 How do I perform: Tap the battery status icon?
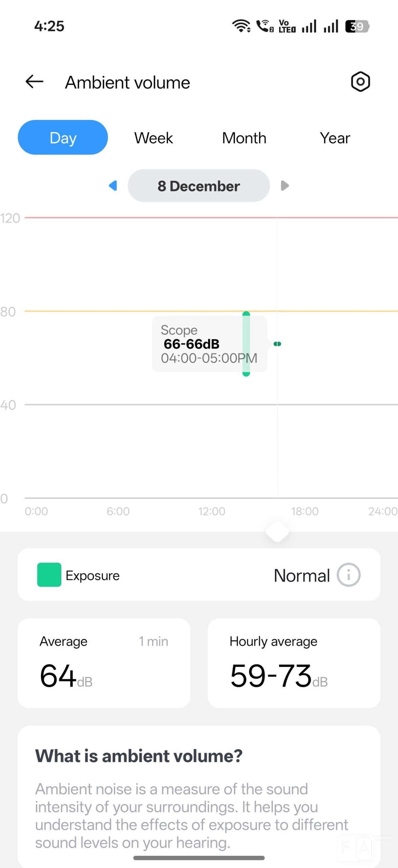pos(357,26)
